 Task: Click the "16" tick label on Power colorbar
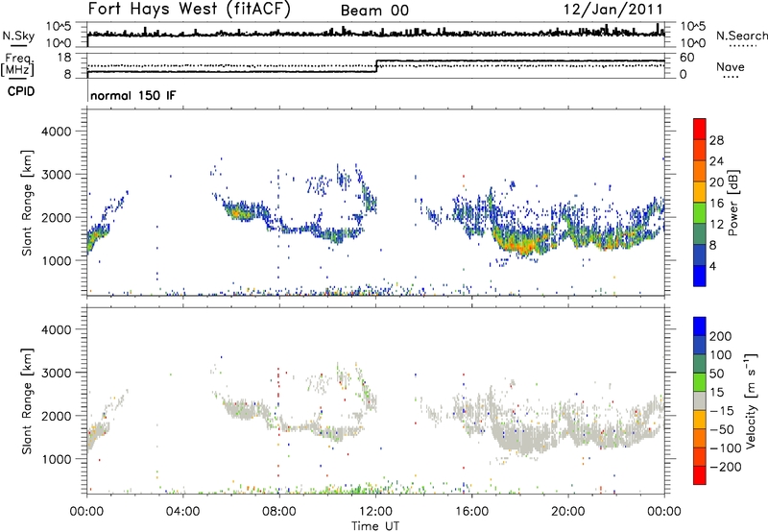pyautogui.click(x=716, y=204)
